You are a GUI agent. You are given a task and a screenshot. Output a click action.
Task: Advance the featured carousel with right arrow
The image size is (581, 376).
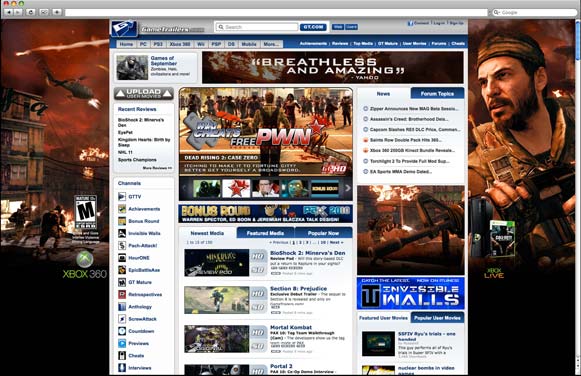tap(348, 188)
